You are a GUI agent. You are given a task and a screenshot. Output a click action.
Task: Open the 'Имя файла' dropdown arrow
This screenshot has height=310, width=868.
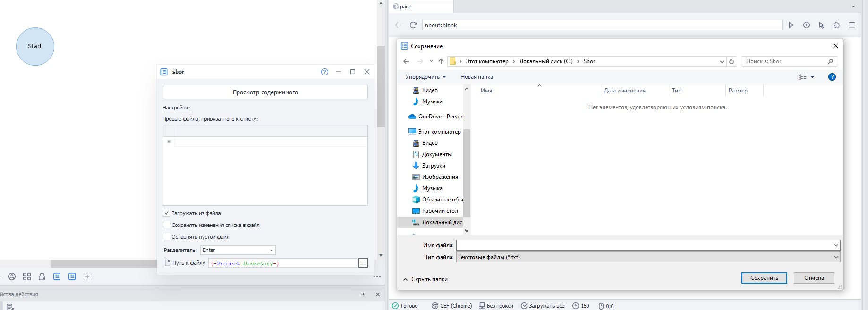pyautogui.click(x=836, y=245)
